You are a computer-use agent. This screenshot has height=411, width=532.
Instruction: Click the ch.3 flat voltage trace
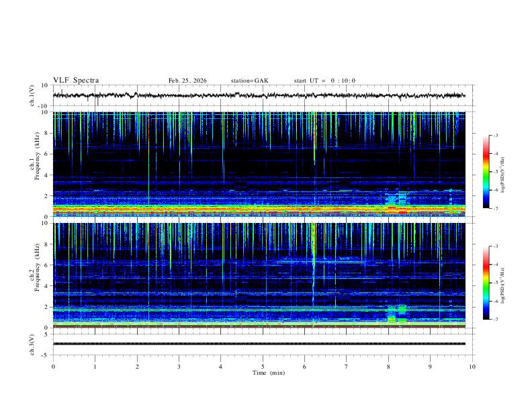[x=259, y=344]
